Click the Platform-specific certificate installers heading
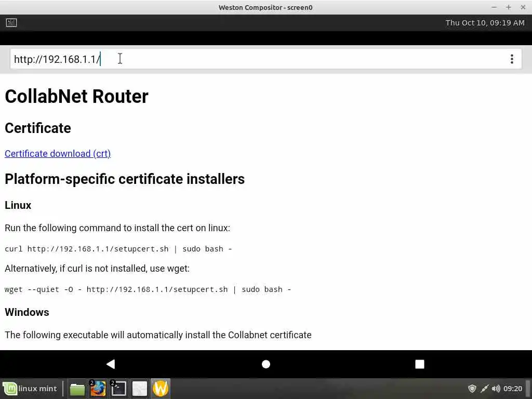 pyautogui.click(x=125, y=179)
